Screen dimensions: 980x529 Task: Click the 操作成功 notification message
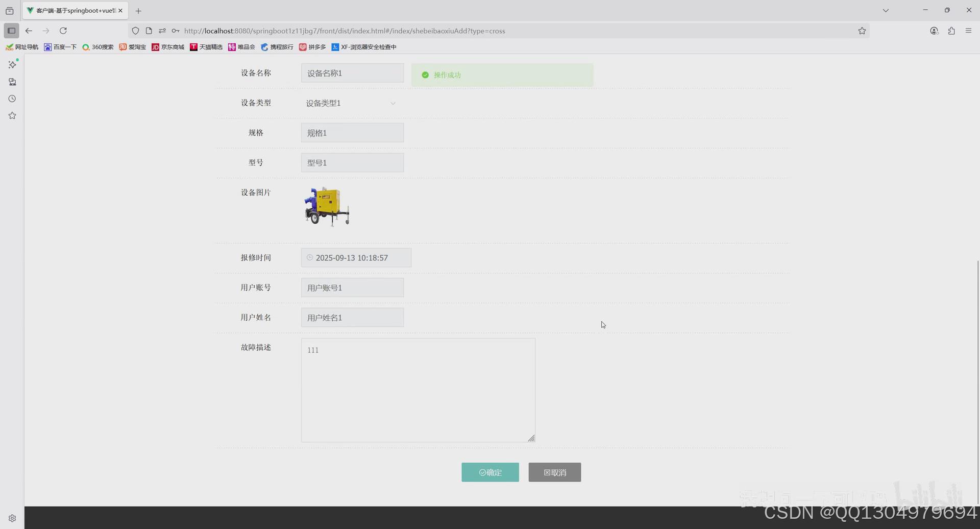(x=502, y=75)
